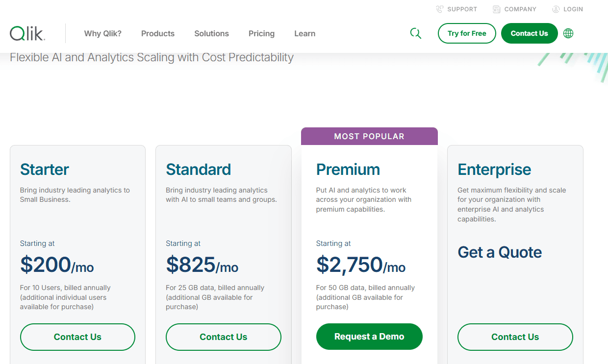This screenshot has width=608, height=364.
Task: Click the Qlik logo
Action: [27, 33]
